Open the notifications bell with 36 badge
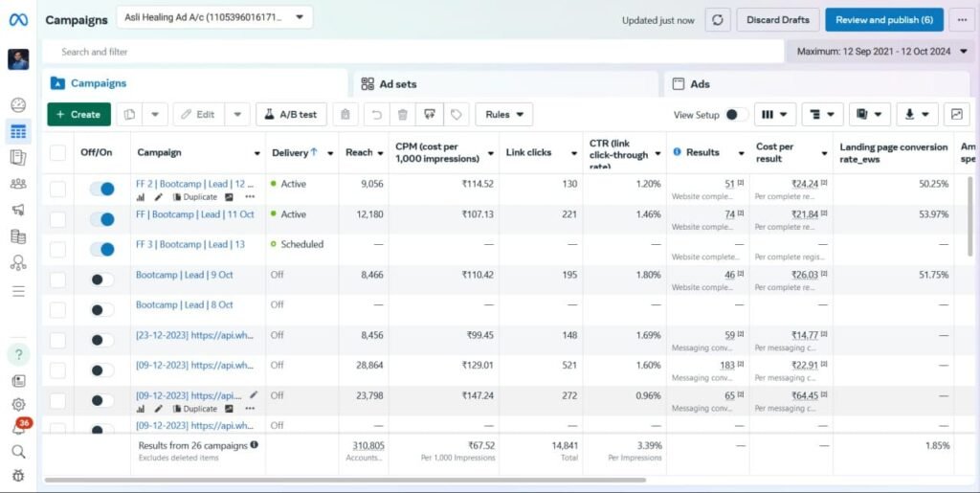Image resolution: width=980 pixels, height=493 pixels. click(x=18, y=428)
